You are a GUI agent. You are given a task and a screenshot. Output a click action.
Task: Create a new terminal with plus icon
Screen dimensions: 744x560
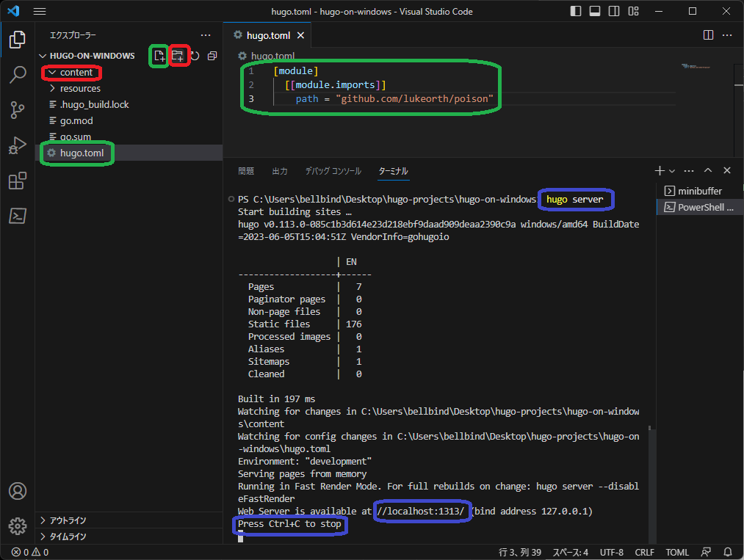(660, 171)
